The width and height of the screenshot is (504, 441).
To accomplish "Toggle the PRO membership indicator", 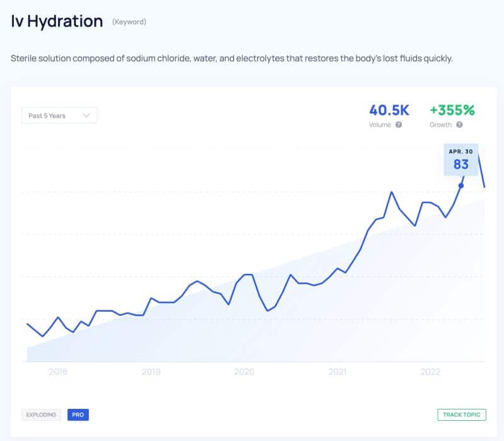I will 78,415.
